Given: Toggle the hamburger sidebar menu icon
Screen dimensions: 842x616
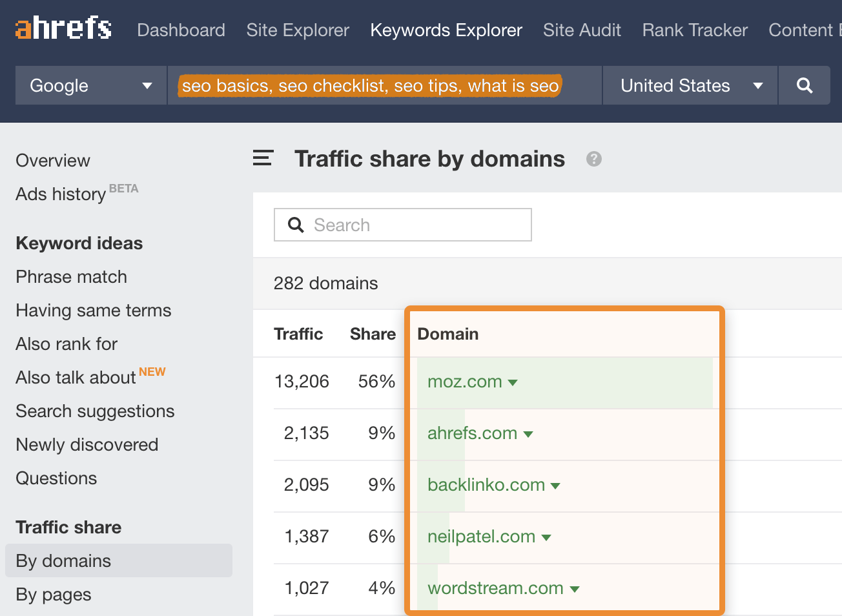Looking at the screenshot, I should pos(263,158).
